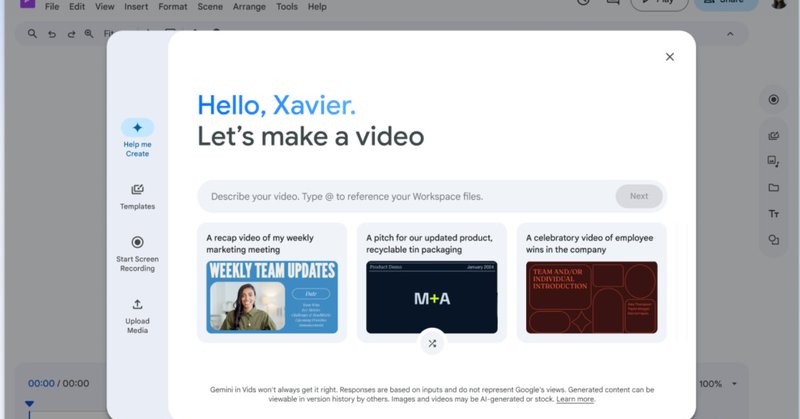Image resolution: width=800 pixels, height=419 pixels.
Task: Open the View menu
Action: (105, 7)
